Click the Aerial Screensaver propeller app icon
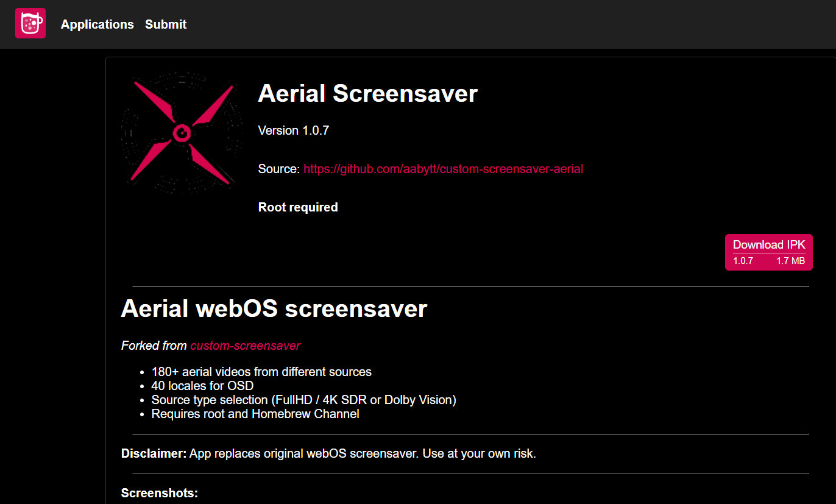This screenshot has width=836, height=504. tap(182, 133)
